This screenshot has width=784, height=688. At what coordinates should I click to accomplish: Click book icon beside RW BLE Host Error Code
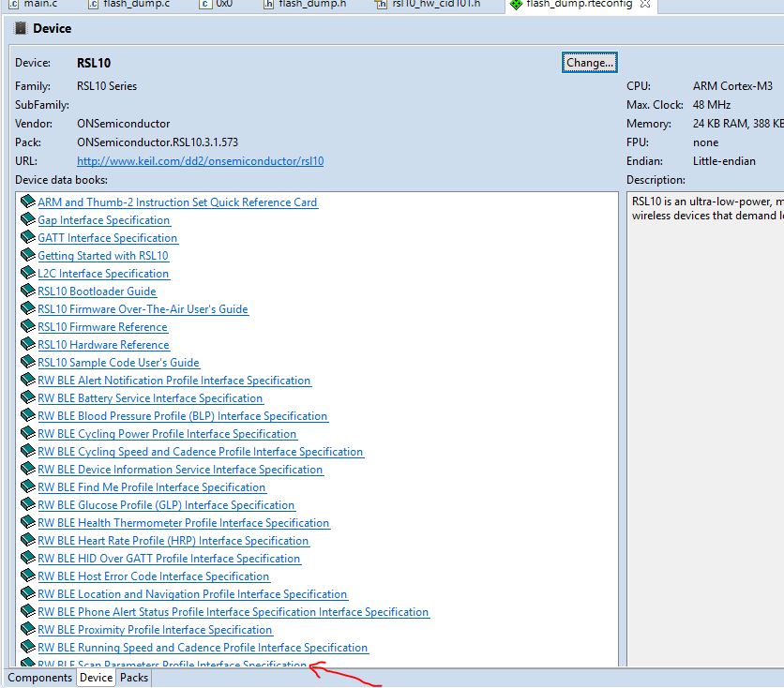[x=27, y=576]
